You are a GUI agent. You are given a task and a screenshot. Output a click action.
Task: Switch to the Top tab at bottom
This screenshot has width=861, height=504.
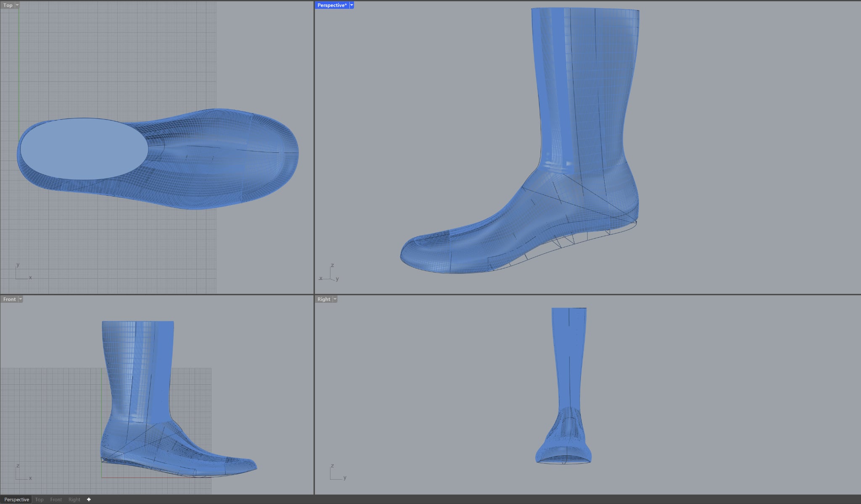[39, 499]
